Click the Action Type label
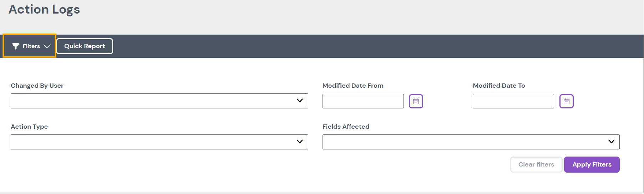Viewport: 644px width, 194px height. pos(29,127)
